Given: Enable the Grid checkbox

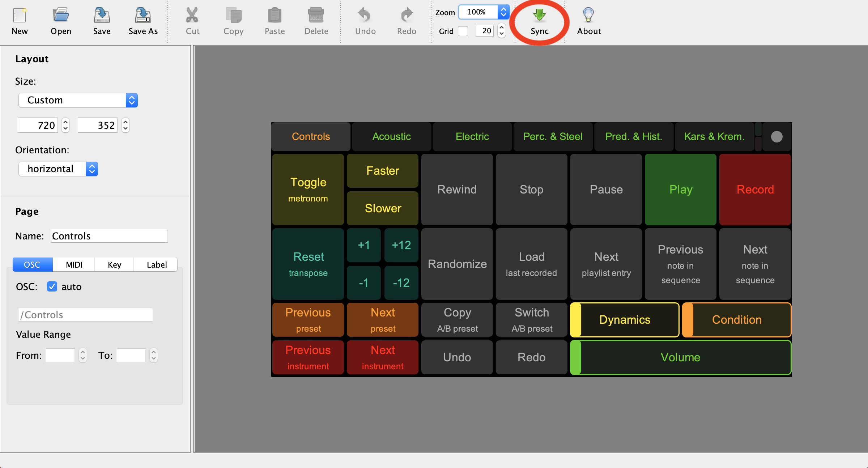Looking at the screenshot, I should (x=463, y=31).
